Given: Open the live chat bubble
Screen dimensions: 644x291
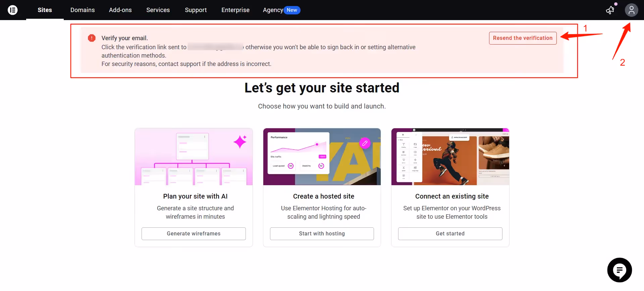Looking at the screenshot, I should (620, 270).
